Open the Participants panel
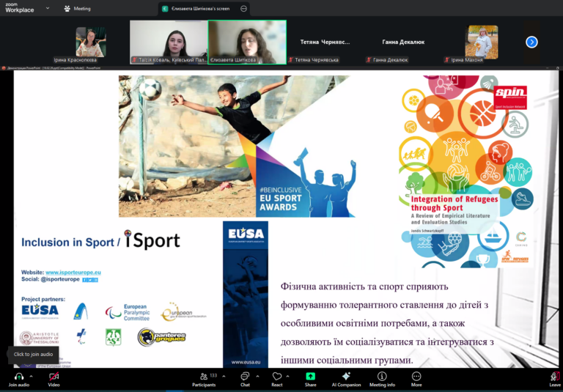The image size is (563, 392). click(x=204, y=376)
